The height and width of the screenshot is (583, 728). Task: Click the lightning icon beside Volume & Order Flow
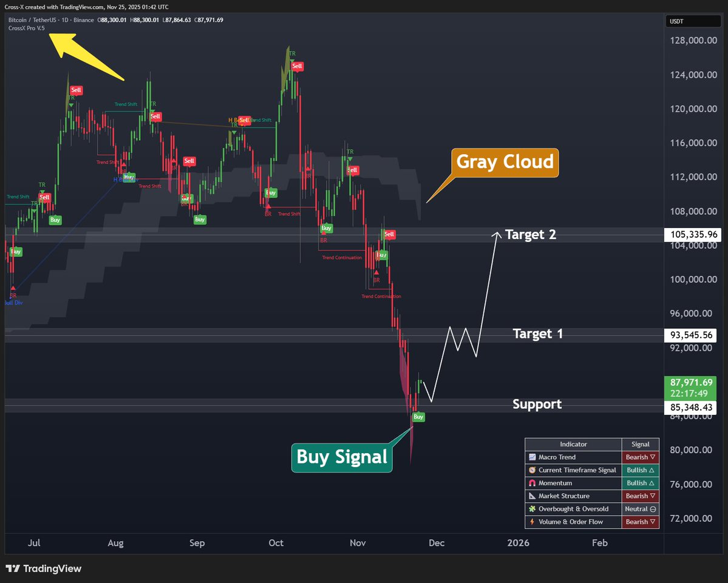532,522
